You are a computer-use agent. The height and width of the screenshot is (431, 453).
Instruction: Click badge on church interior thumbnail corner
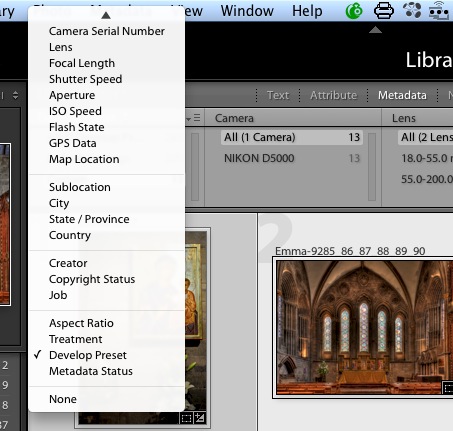(x=447, y=388)
